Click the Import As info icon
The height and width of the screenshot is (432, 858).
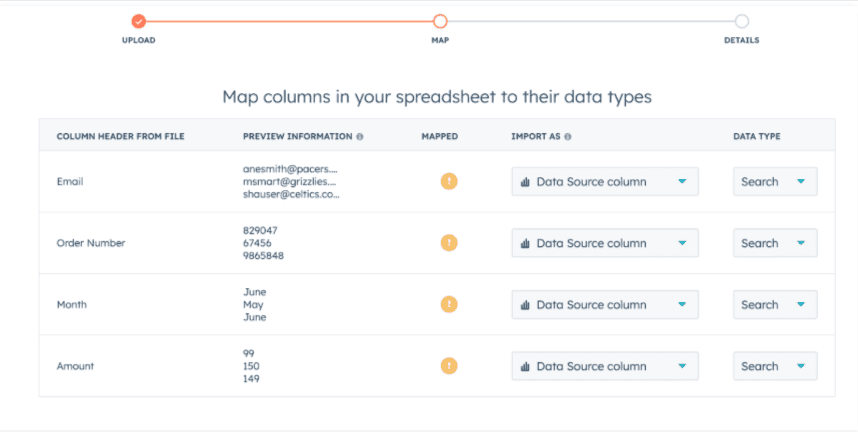pos(567,136)
